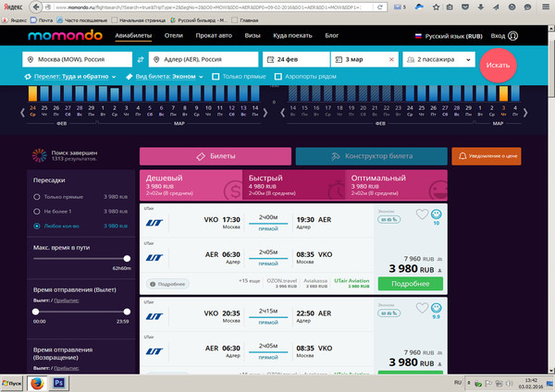
Task: Select Любое кол-во stops filter
Action: [x=37, y=226]
